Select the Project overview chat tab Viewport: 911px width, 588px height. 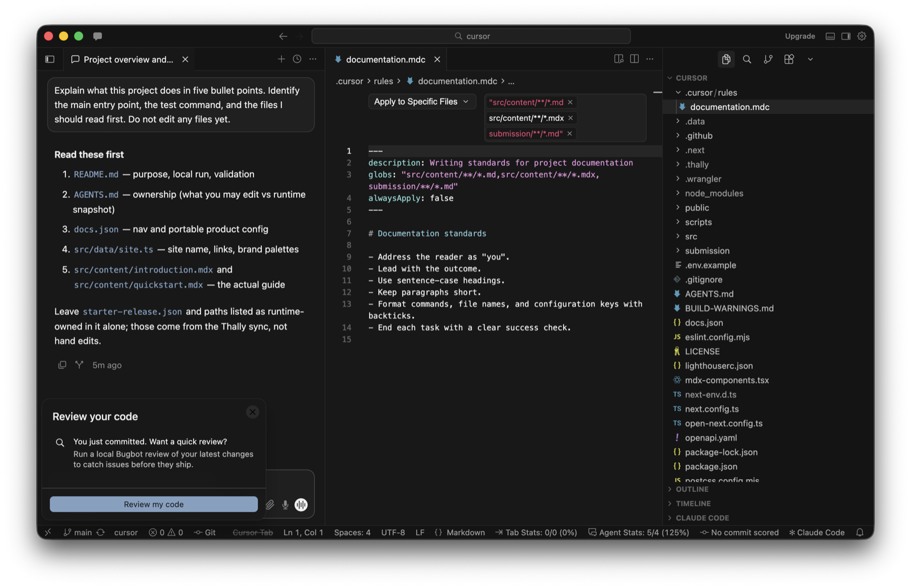pos(128,59)
